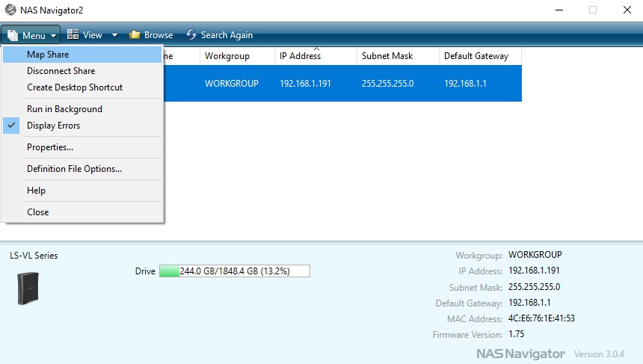Click the Browse folder icon
This screenshot has width=643, height=364.
[135, 35]
